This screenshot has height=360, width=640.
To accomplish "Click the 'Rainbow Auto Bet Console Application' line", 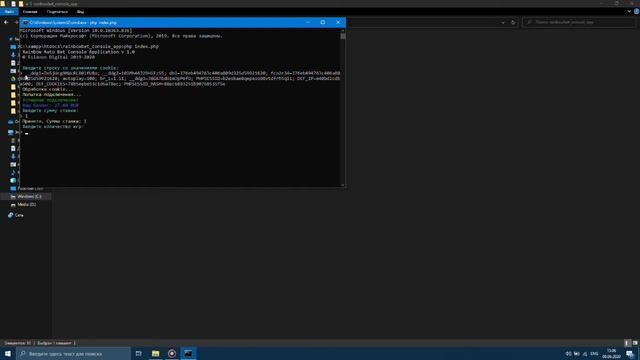I will click(78, 52).
